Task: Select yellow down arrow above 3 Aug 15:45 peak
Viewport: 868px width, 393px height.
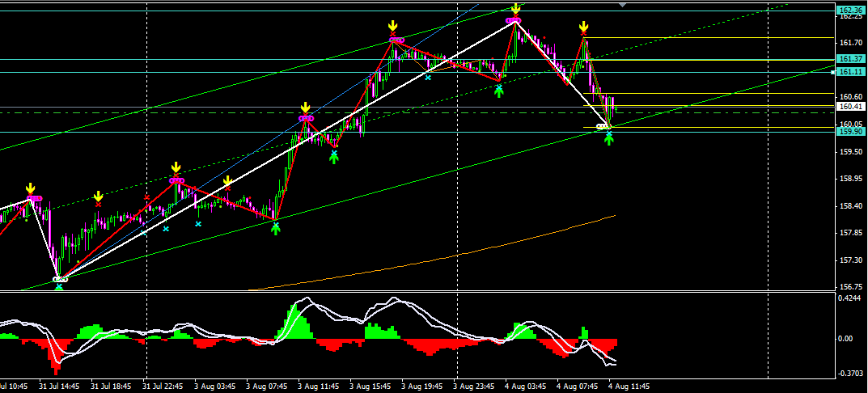Action: click(392, 27)
